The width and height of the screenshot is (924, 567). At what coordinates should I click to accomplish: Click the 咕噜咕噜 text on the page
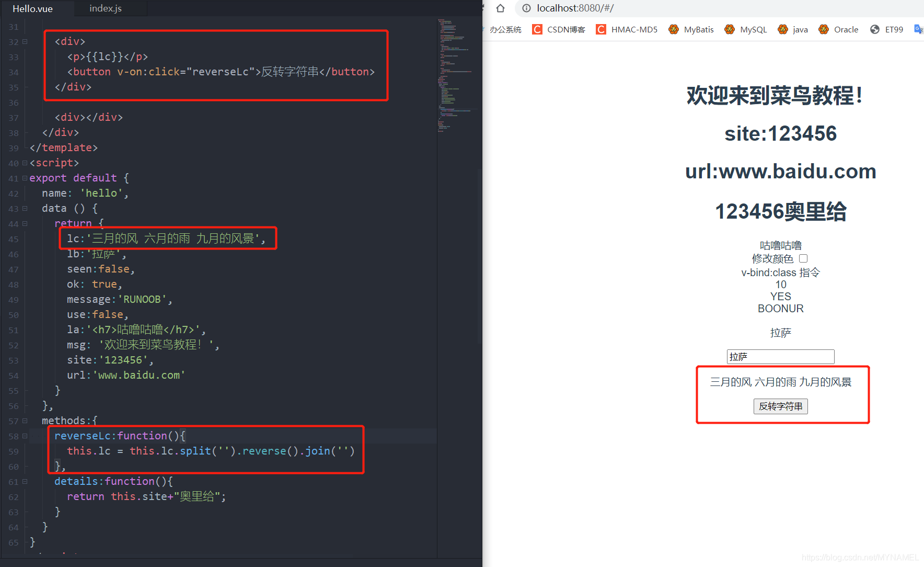(x=781, y=245)
